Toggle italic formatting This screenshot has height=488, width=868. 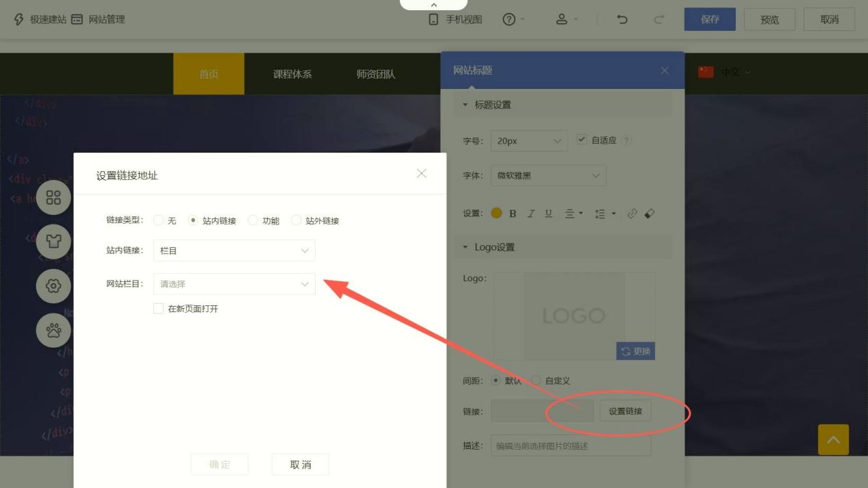point(531,214)
